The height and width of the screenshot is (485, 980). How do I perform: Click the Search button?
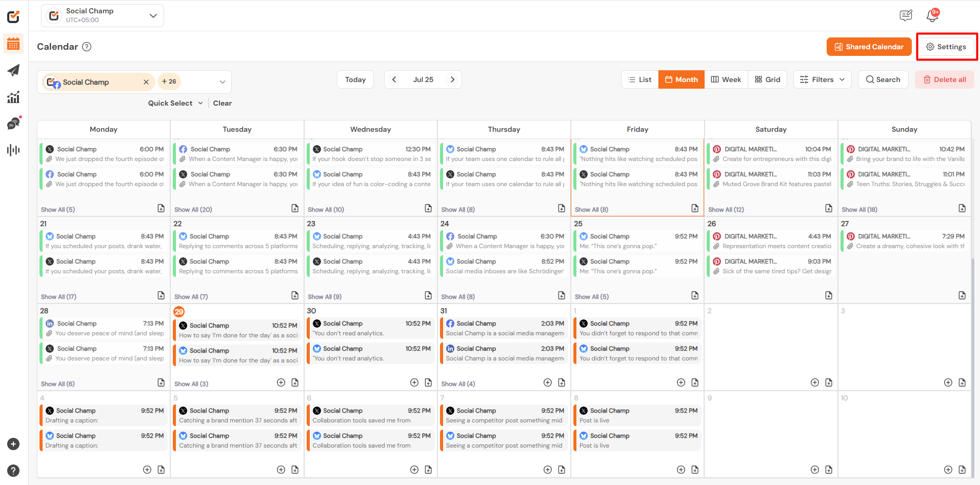click(x=883, y=79)
